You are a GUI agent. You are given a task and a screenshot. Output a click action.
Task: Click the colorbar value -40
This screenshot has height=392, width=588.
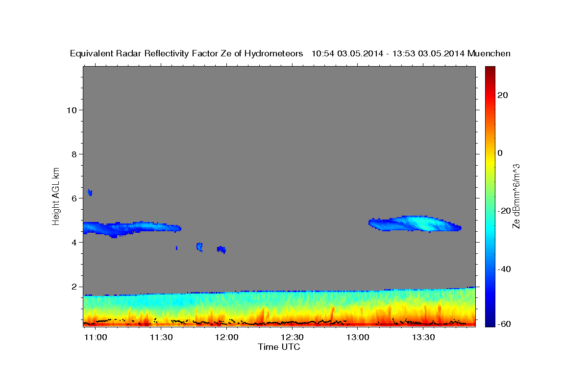point(503,269)
